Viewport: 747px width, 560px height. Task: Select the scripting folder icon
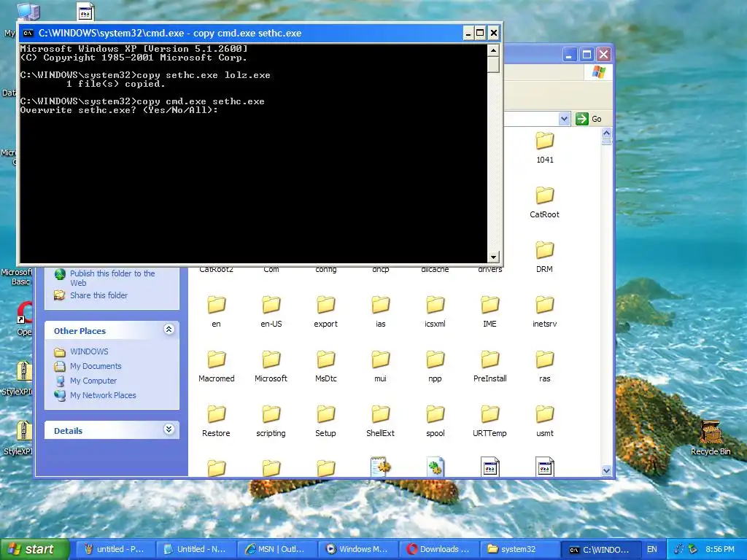pyautogui.click(x=271, y=414)
